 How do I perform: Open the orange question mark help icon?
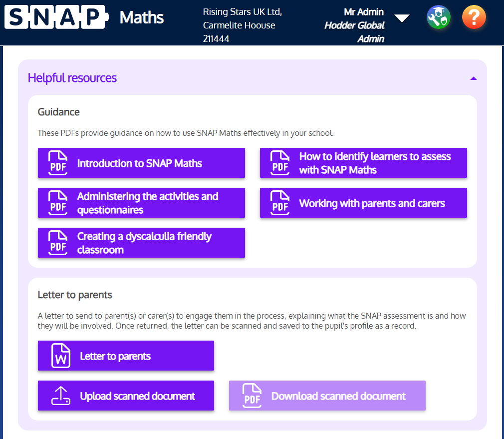tap(474, 18)
